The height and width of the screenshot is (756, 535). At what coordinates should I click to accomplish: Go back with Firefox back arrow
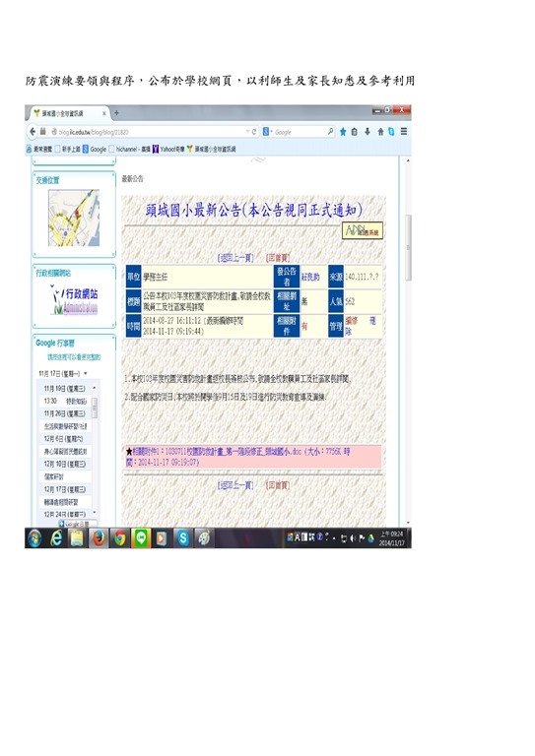click(x=33, y=131)
